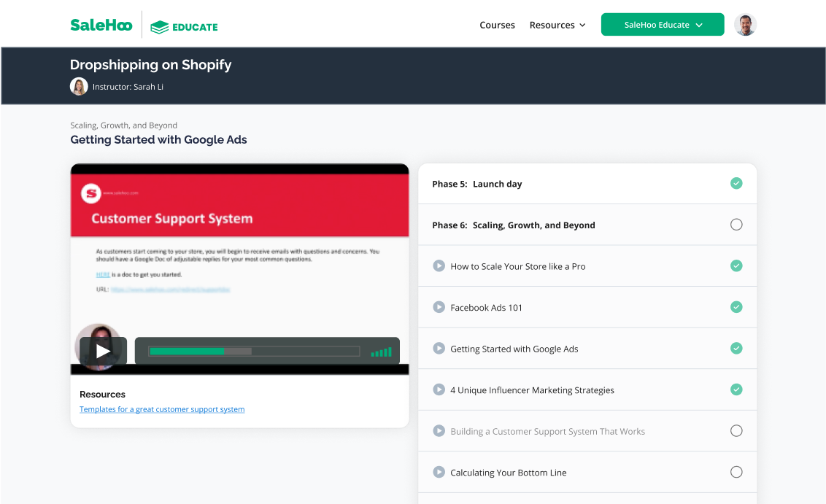Collapse Phase 6: Scaling, Growth, and Beyond
This screenshot has width=826, height=504.
coord(587,225)
